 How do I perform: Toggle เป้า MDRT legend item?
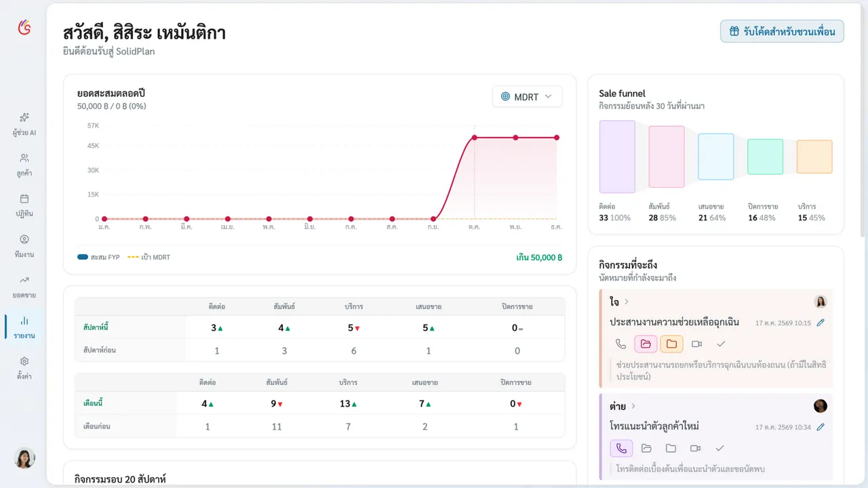point(149,258)
